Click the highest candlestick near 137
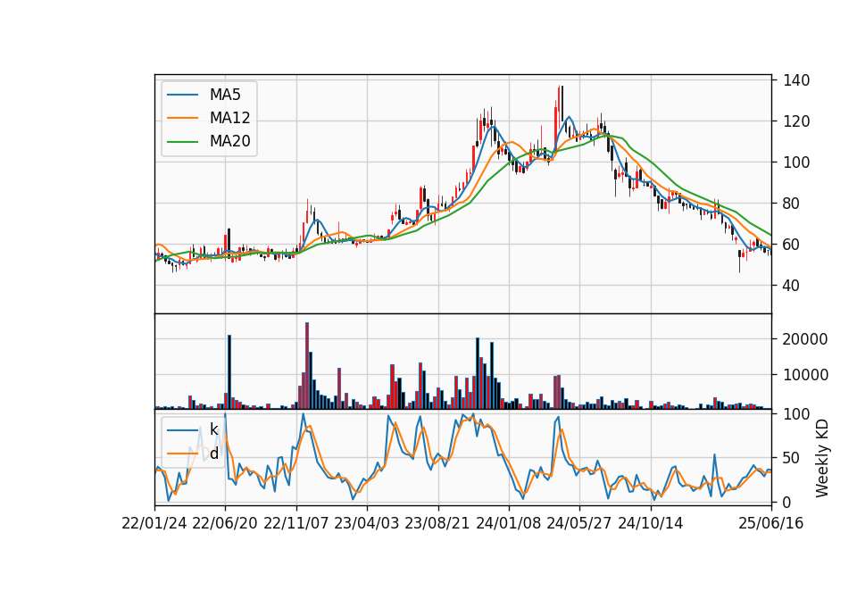This screenshot has width=857, height=616. pyautogui.click(x=561, y=104)
